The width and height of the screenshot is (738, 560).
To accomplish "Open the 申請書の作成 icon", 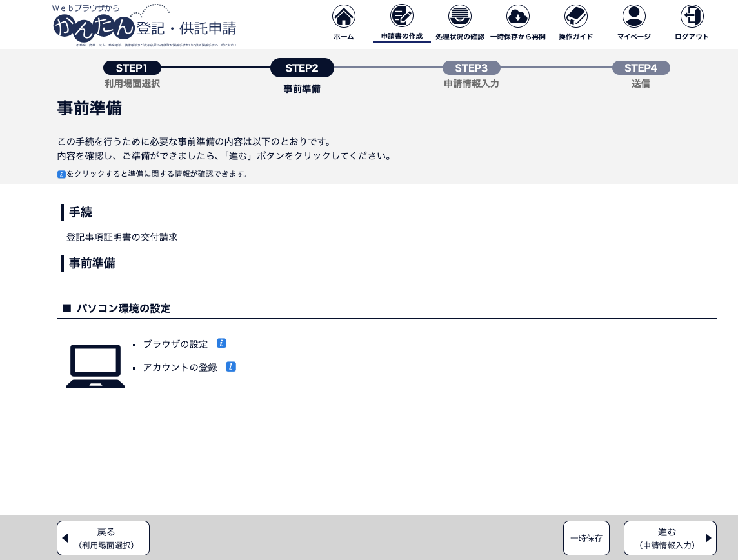I will tap(402, 17).
